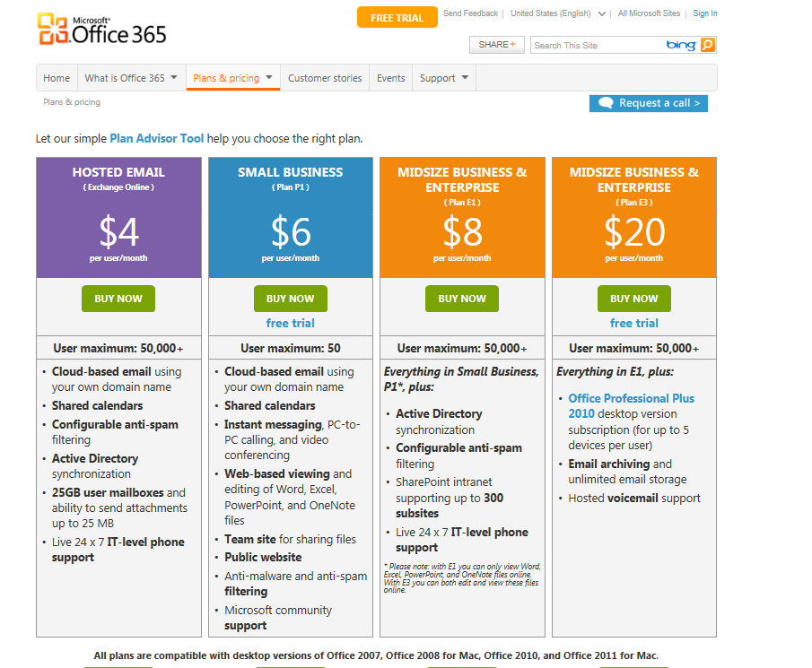This screenshot has height=668, width=812.
Task: Click 'Public website' bullet text
Action: coord(263,558)
